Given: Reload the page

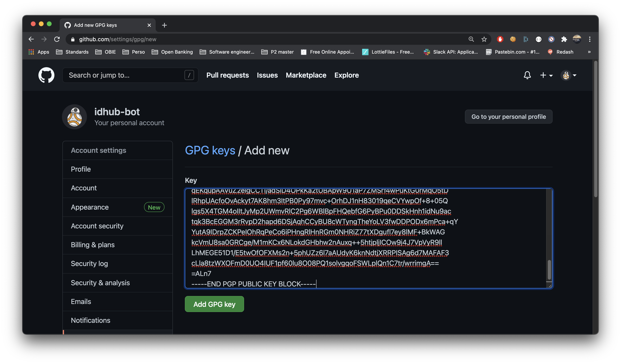Looking at the screenshot, I should point(57,39).
